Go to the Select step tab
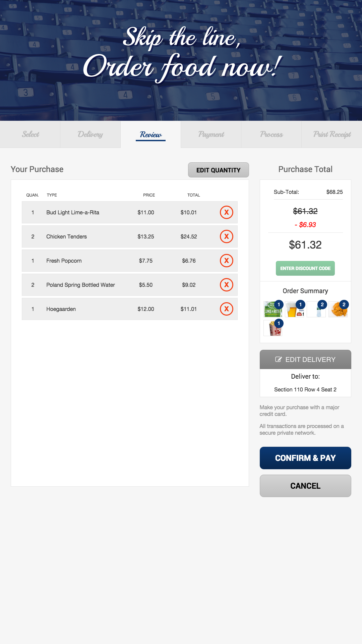 point(30,134)
